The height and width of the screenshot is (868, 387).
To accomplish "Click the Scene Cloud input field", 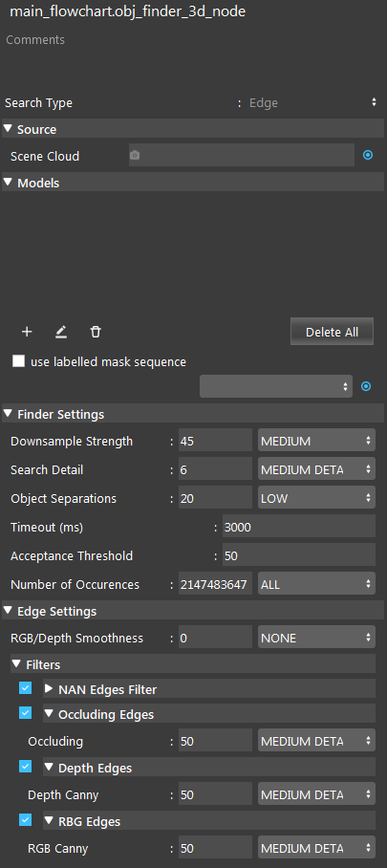I will click(x=242, y=156).
